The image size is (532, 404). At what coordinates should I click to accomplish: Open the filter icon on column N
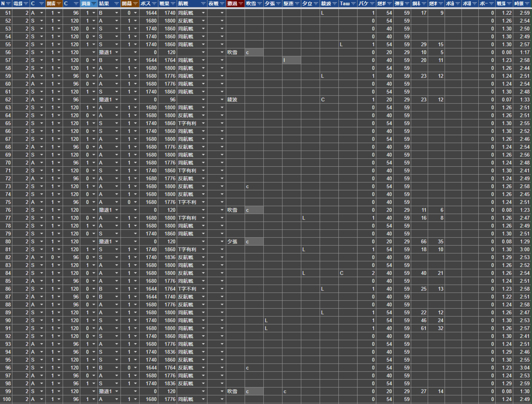click(x=8, y=4)
